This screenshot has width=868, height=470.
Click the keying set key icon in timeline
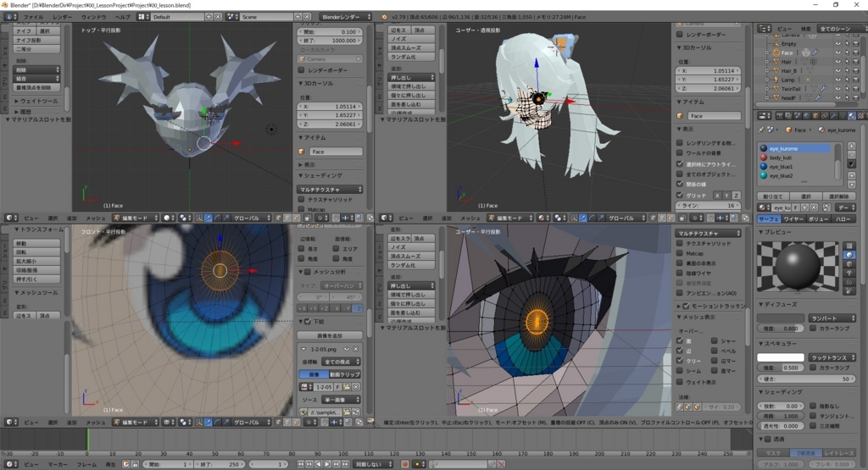click(x=434, y=464)
